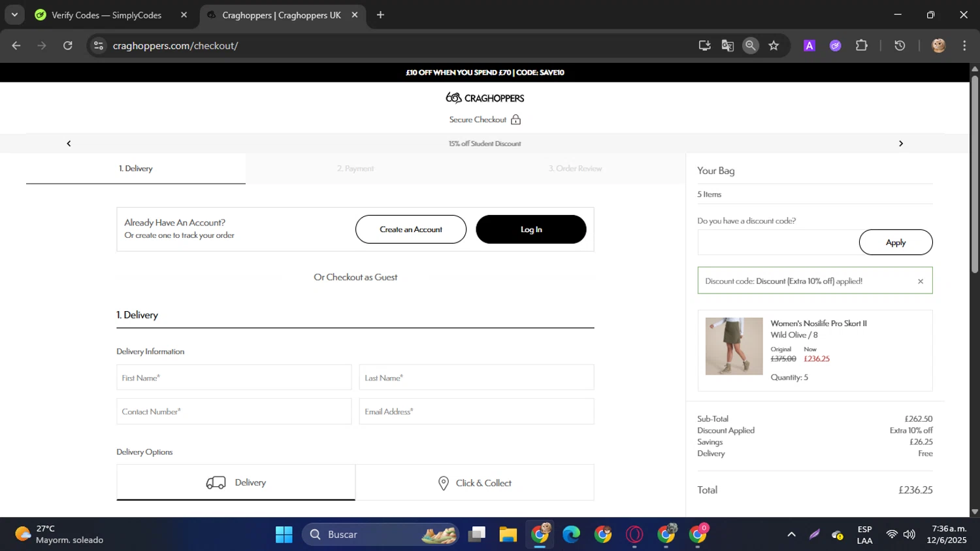Open the Extensions puzzle icon
980x551 pixels.
[x=862, y=46]
